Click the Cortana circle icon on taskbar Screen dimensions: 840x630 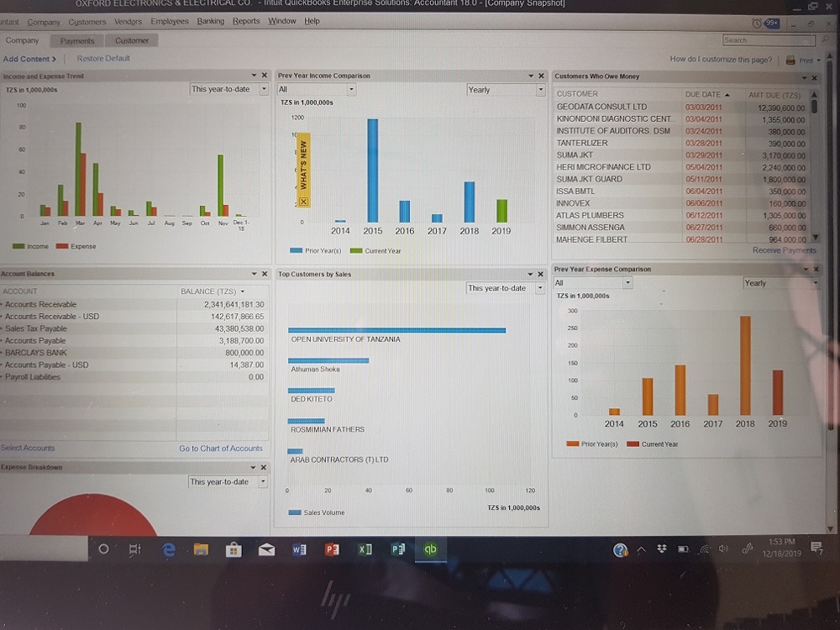point(104,549)
